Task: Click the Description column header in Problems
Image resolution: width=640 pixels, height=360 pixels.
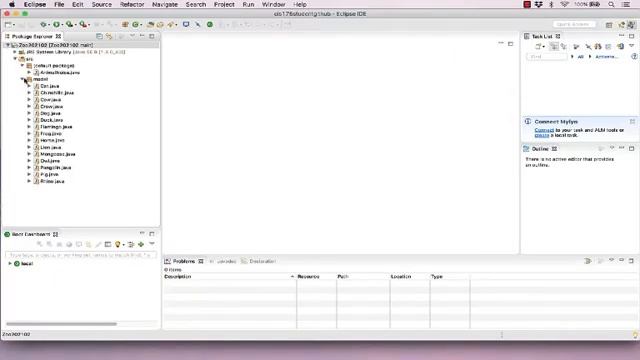Action: coord(229,277)
